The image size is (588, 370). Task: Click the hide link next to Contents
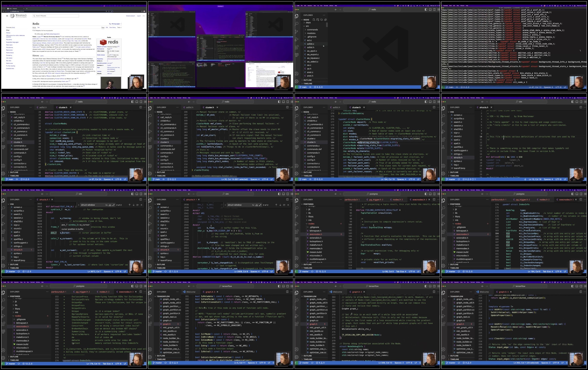coord(13,28)
